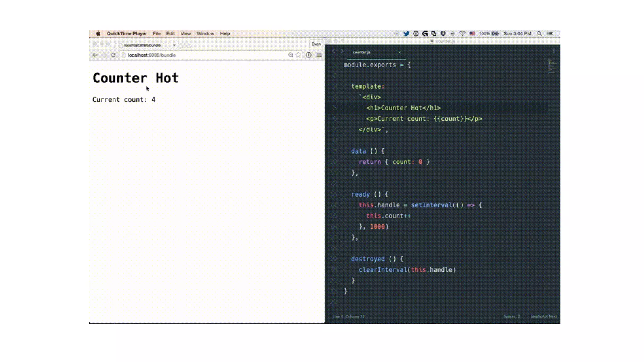
Task: Open JavaScript Next syntax selector
Action: pos(543,316)
